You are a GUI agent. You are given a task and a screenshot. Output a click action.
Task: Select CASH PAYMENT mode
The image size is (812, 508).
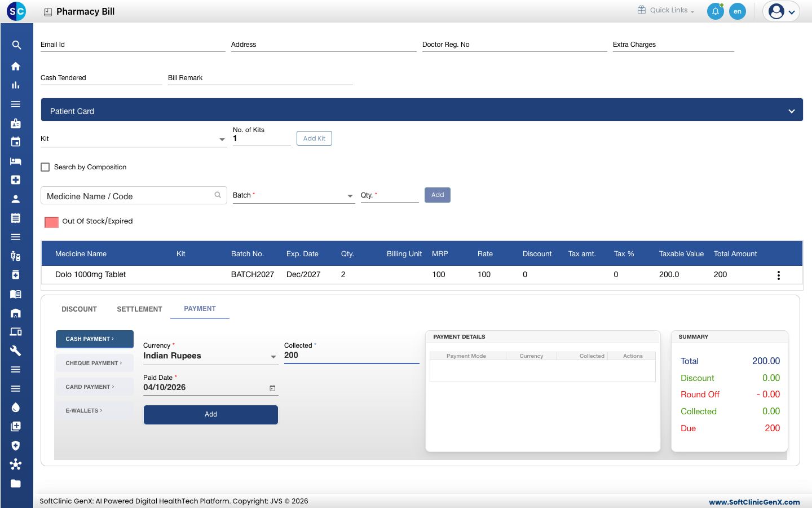(x=95, y=339)
